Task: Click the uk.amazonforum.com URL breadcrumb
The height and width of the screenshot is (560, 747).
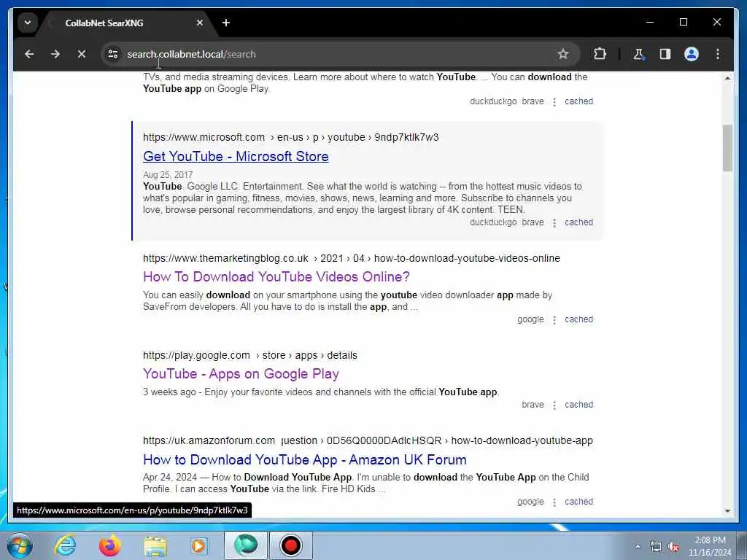Action: 368,440
